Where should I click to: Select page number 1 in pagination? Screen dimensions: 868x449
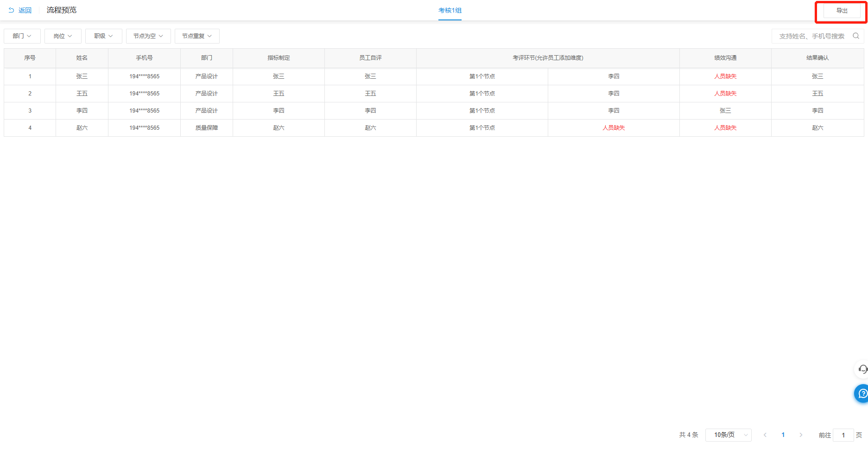[783, 435]
